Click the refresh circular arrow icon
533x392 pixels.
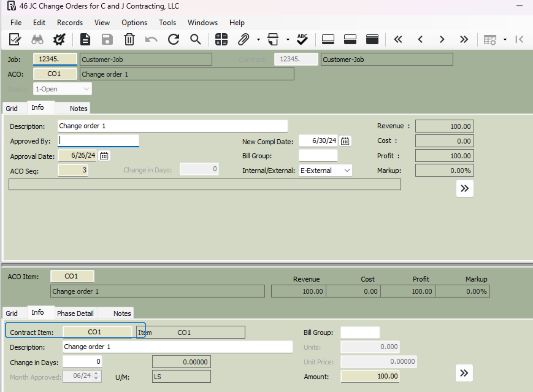174,39
